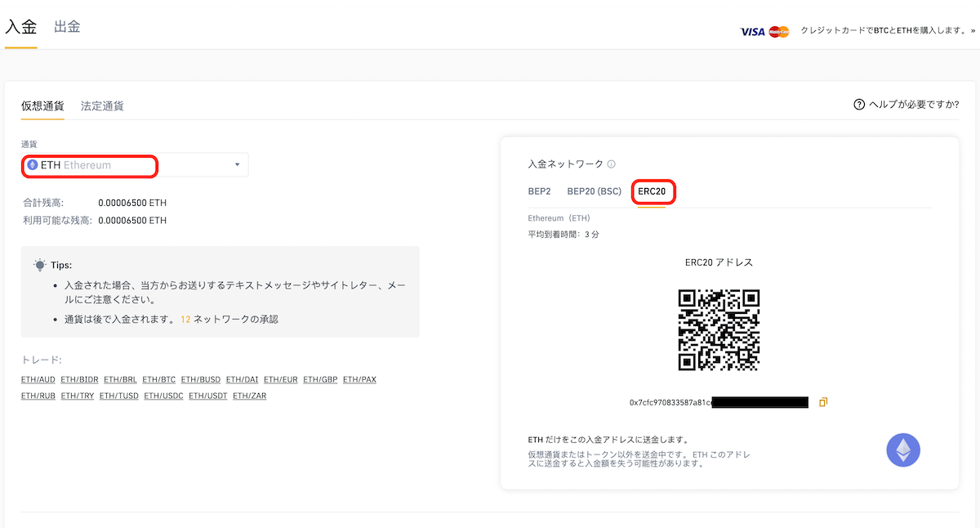Open the ETH/BUSD trading pair
The width and height of the screenshot is (980, 528).
tap(201, 379)
